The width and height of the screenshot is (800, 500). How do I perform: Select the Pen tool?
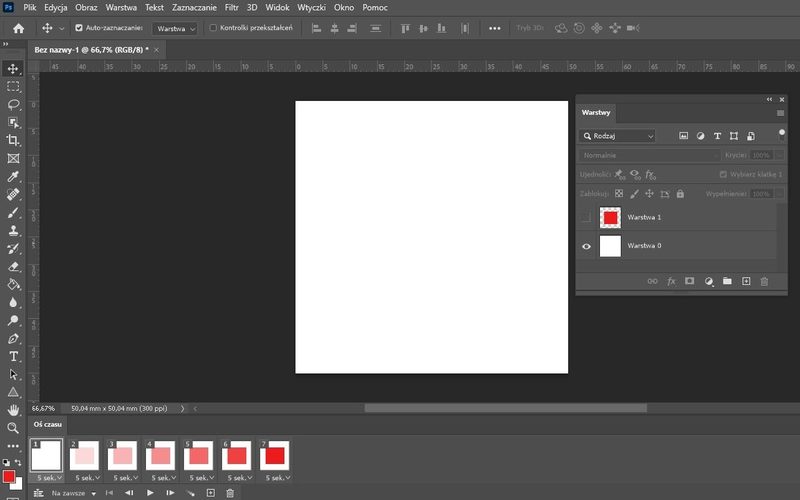[x=13, y=339]
